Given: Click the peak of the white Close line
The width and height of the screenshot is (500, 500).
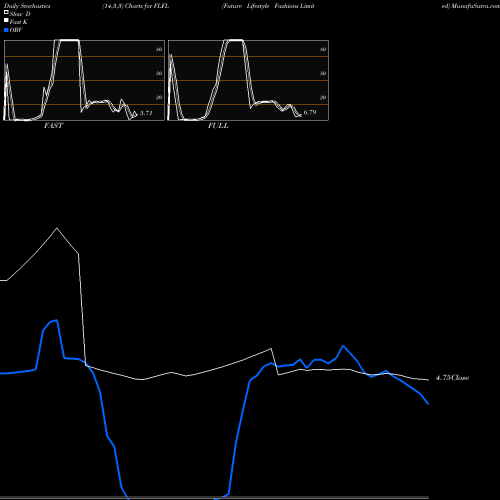Looking at the screenshot, I should click(57, 228).
